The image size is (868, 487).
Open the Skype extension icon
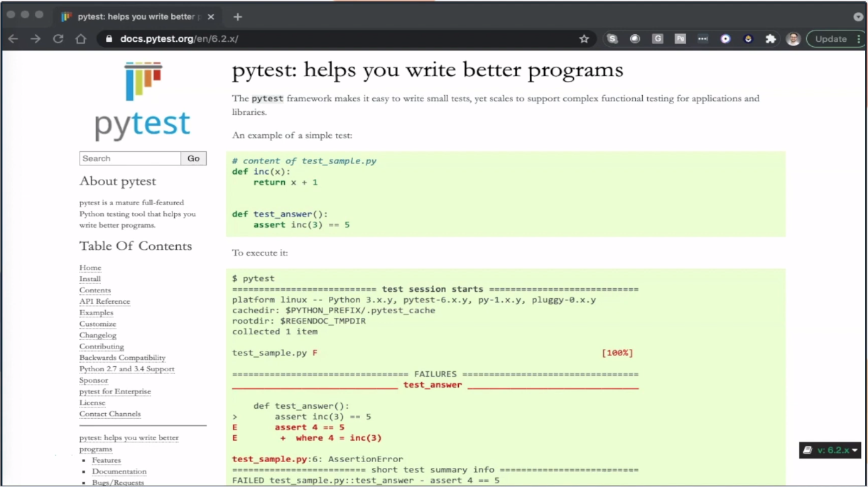click(612, 39)
